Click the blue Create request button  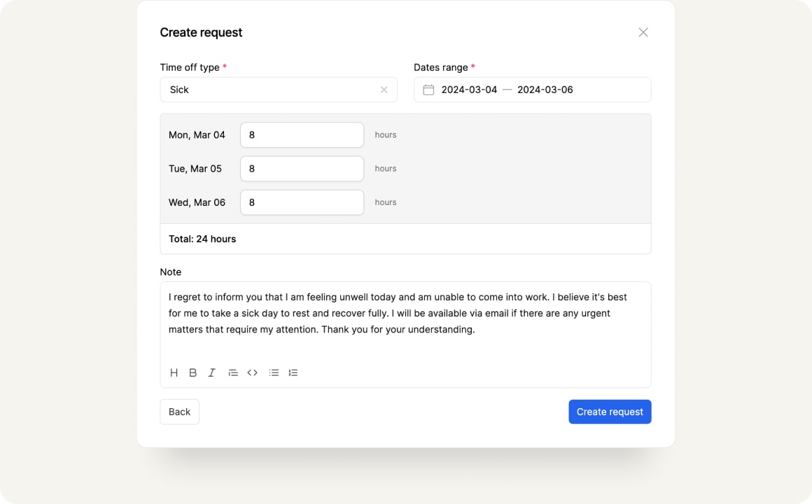[610, 412]
